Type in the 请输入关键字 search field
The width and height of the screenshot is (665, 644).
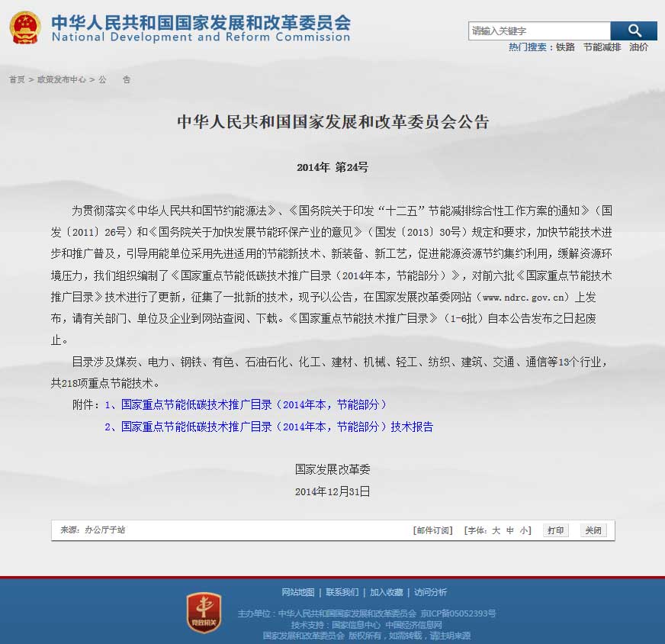(x=539, y=31)
